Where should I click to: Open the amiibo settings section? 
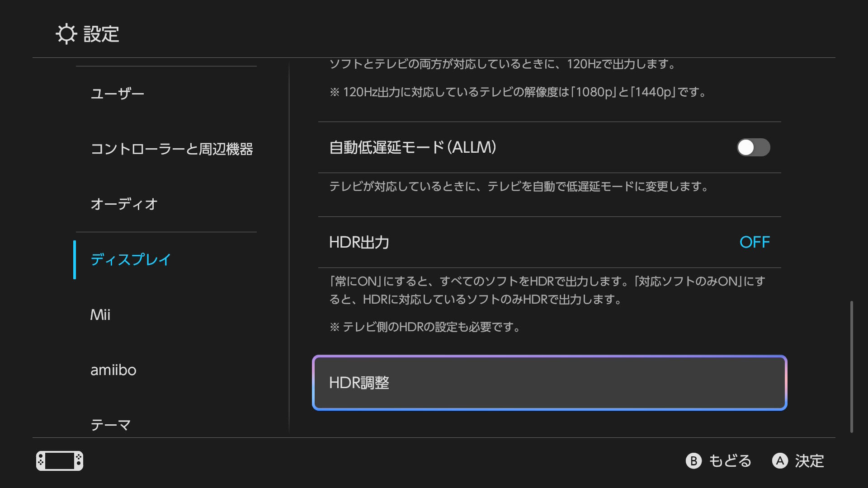[113, 370]
